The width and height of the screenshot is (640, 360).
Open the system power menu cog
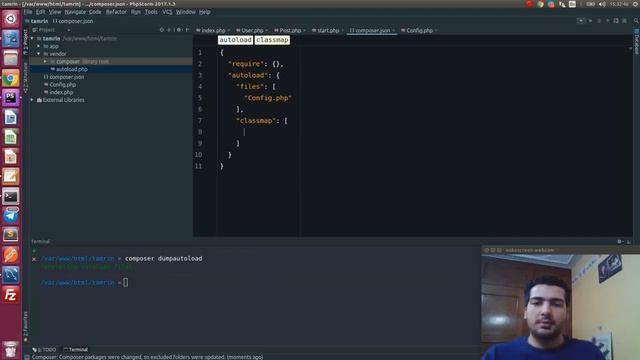click(x=636, y=4)
